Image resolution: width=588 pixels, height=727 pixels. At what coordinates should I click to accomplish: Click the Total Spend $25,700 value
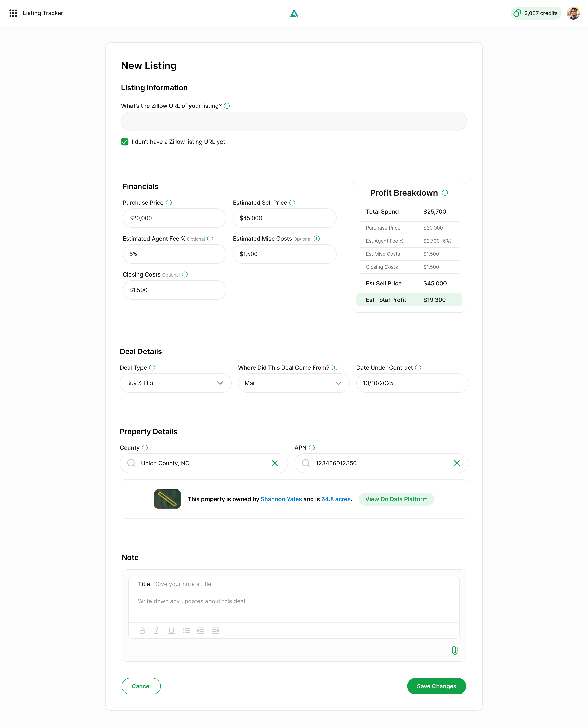pyautogui.click(x=434, y=212)
